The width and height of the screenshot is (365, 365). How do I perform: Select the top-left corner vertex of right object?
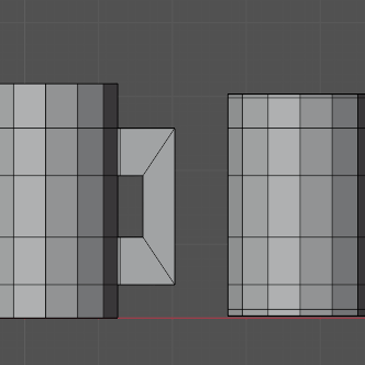pyautogui.click(x=228, y=94)
